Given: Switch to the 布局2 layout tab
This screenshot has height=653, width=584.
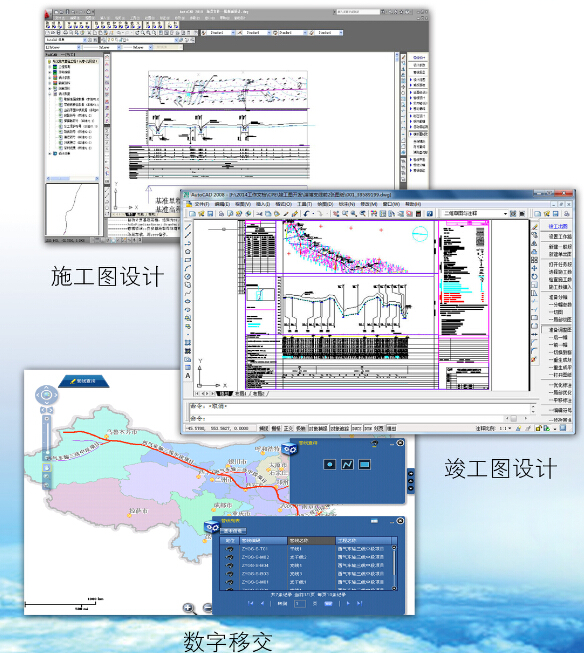Looking at the screenshot, I should coord(258,393).
